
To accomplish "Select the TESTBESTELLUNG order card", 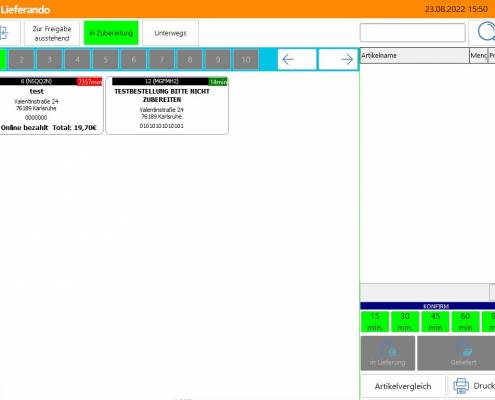I will pyautogui.click(x=167, y=105).
